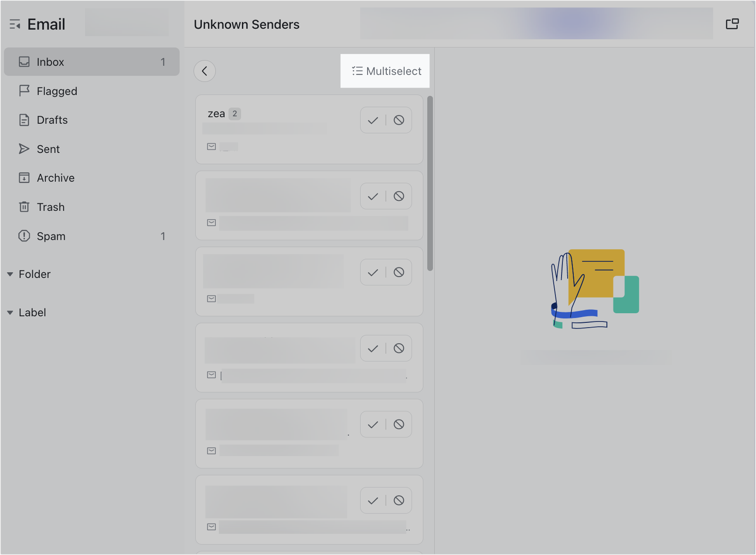
Task: Click the Sent paper-plane icon
Action: click(x=24, y=149)
